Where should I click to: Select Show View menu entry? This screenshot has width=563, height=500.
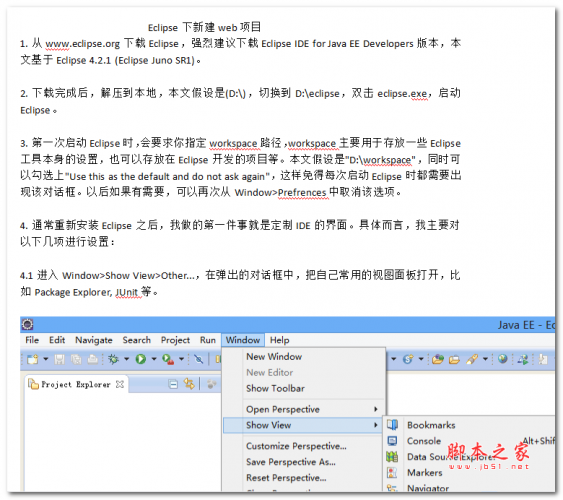click(x=303, y=425)
